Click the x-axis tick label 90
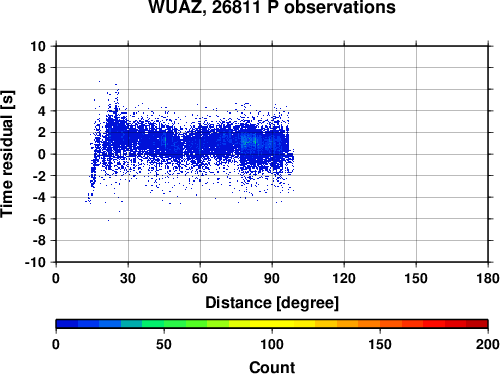This screenshot has width=500, height=374. pos(272,278)
